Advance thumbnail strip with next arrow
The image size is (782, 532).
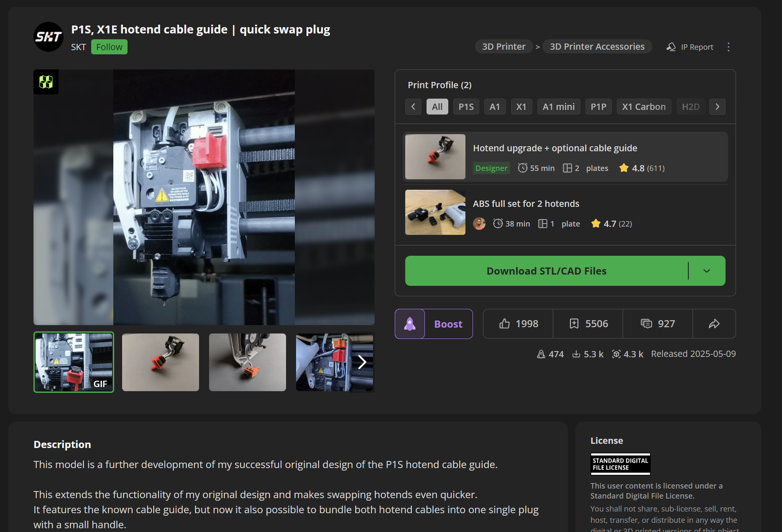click(x=362, y=362)
